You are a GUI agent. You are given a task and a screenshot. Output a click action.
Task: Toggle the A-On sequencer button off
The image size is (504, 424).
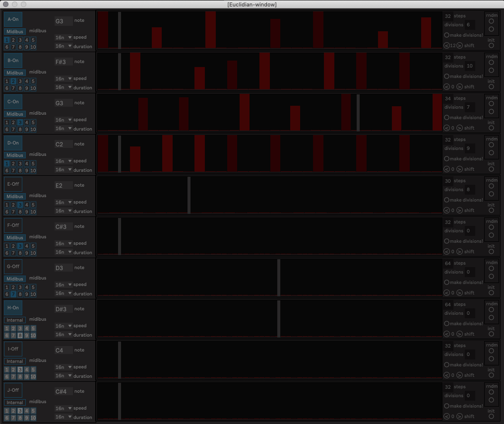point(13,19)
